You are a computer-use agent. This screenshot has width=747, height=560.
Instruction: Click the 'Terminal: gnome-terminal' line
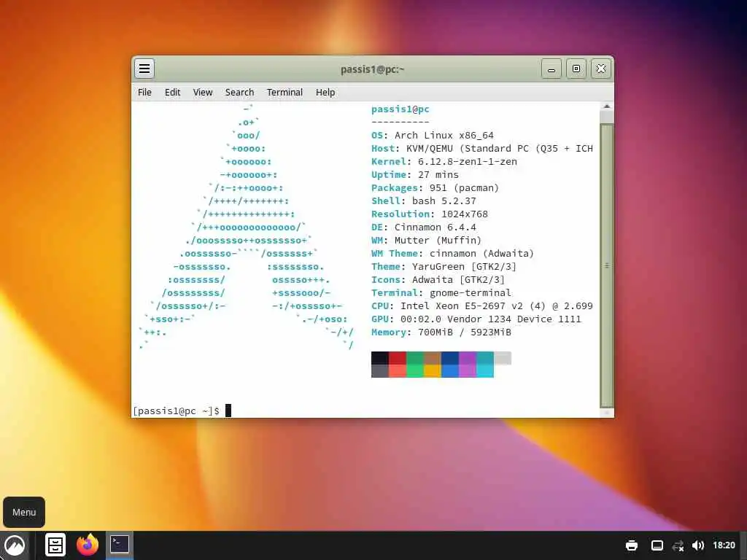pos(441,293)
